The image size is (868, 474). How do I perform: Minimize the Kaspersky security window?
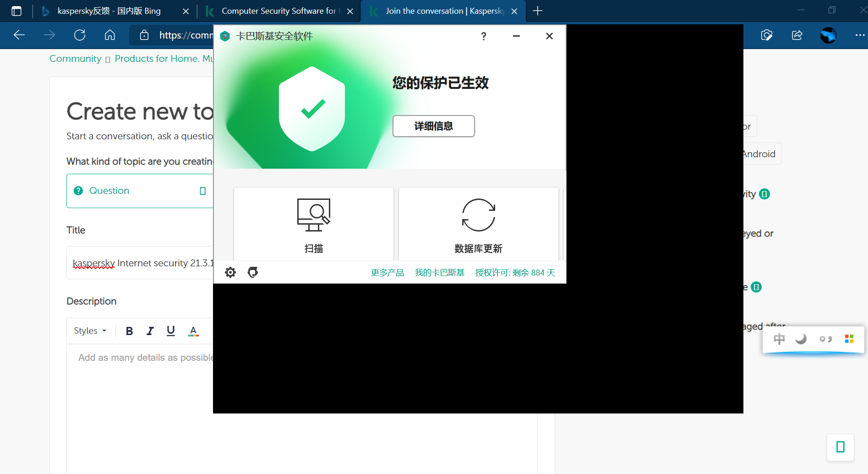(x=516, y=36)
